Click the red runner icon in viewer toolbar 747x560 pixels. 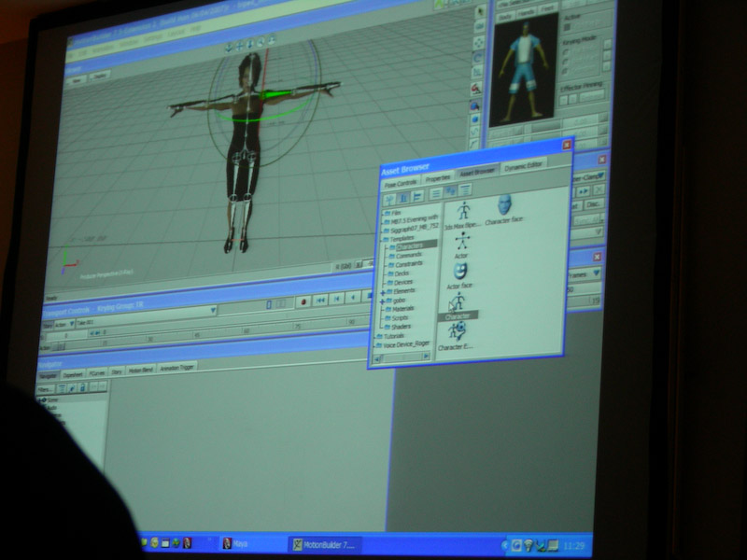pos(475,89)
